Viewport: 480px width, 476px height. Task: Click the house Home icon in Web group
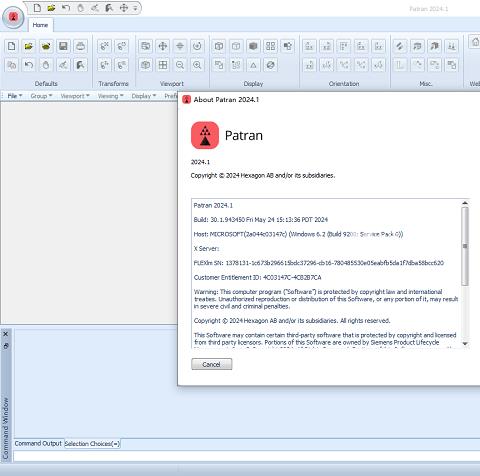coord(475,42)
